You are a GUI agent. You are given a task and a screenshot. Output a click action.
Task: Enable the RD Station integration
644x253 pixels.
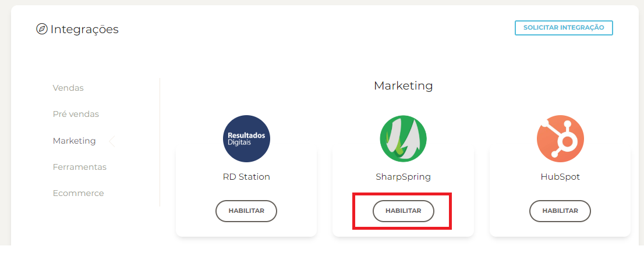point(246,211)
